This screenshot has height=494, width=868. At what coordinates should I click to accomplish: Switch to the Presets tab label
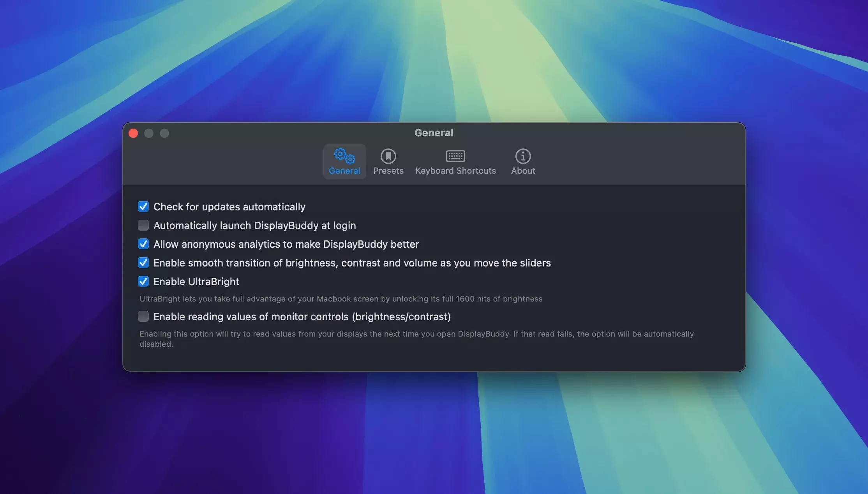[x=388, y=171]
